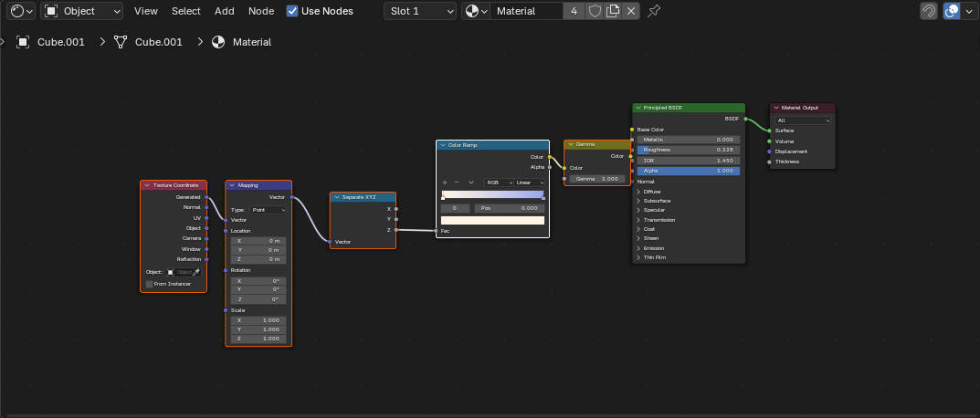The image size is (980, 418).
Task: Click the active stop index field 0
Action: pos(455,208)
